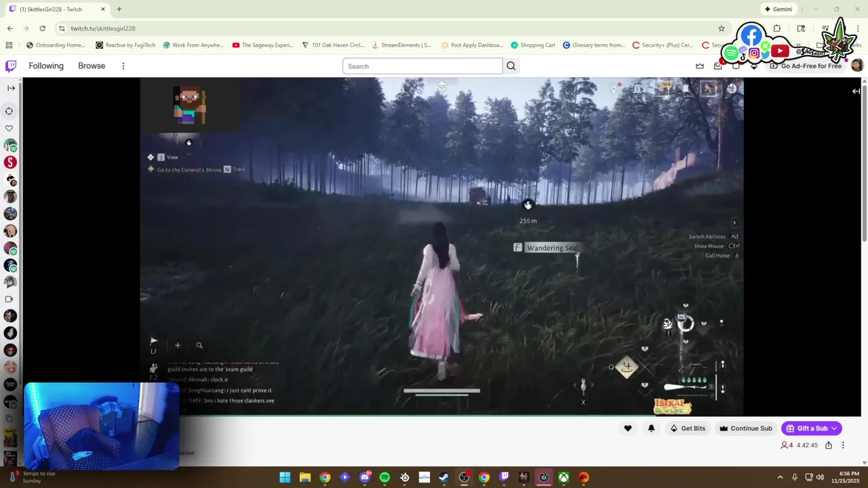
Task: Click Go Ad-Free for Free
Action: (806, 66)
